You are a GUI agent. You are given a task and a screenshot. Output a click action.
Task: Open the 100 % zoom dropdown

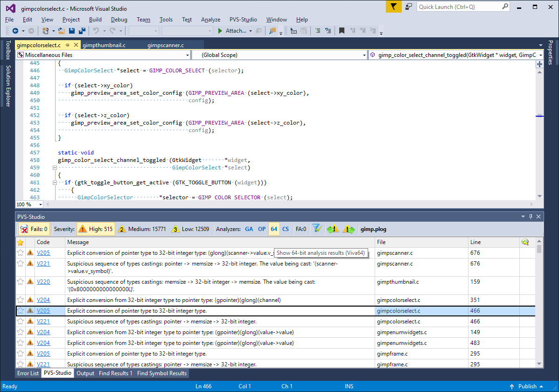(41, 204)
